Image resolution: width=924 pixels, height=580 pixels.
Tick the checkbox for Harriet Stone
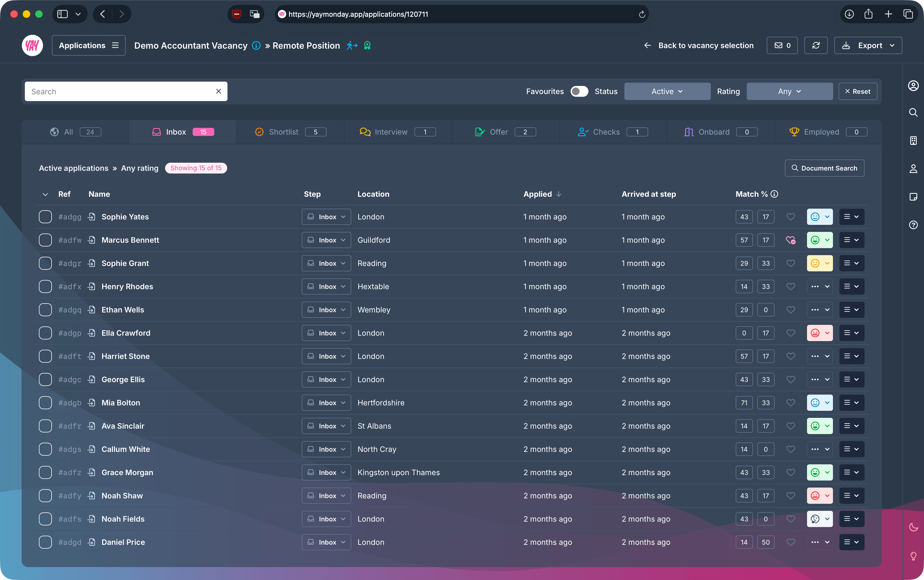point(45,356)
